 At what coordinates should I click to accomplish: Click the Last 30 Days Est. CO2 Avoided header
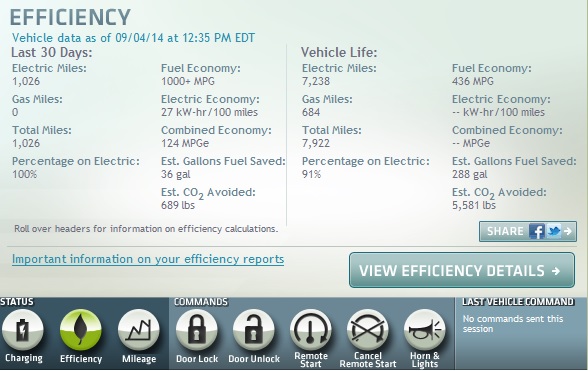coord(208,193)
